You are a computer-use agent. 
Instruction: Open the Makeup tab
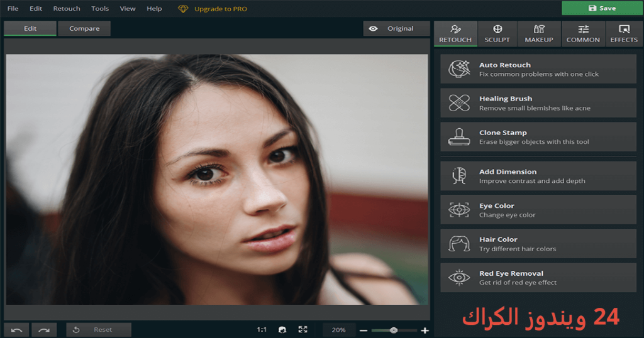tap(539, 34)
